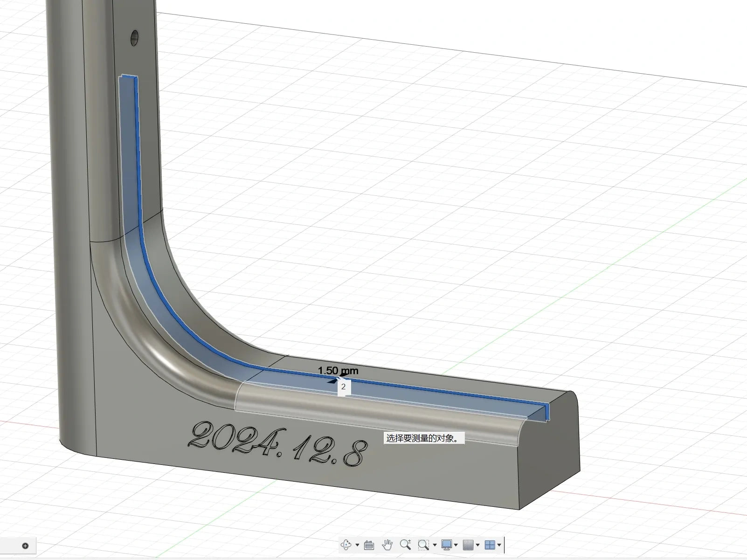Click the 1.50 mm measurement label

(338, 371)
